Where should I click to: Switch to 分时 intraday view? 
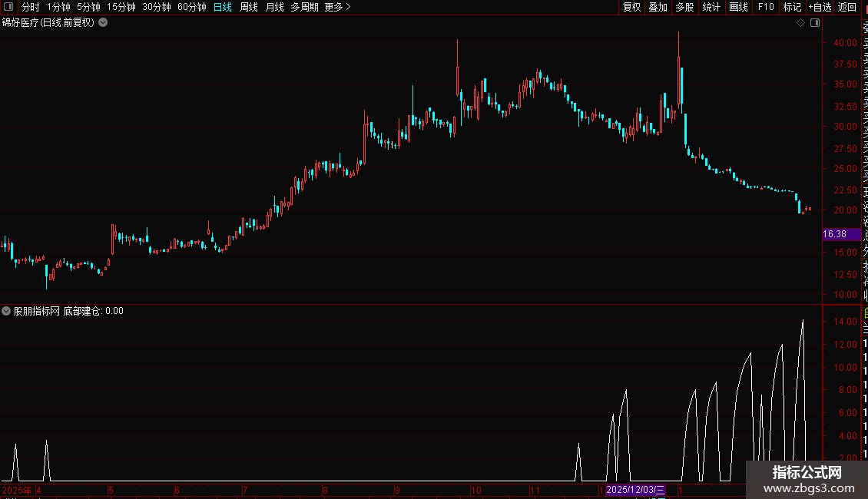pos(31,7)
